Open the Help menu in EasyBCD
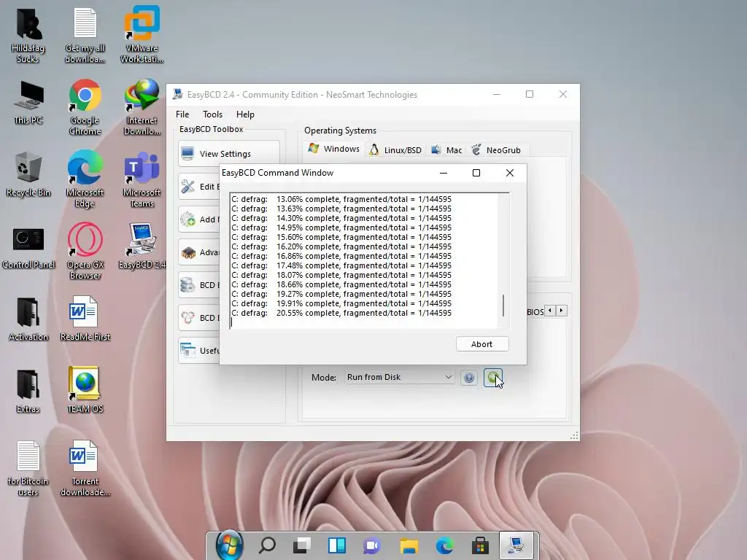Image resolution: width=747 pixels, height=560 pixels. coord(245,114)
